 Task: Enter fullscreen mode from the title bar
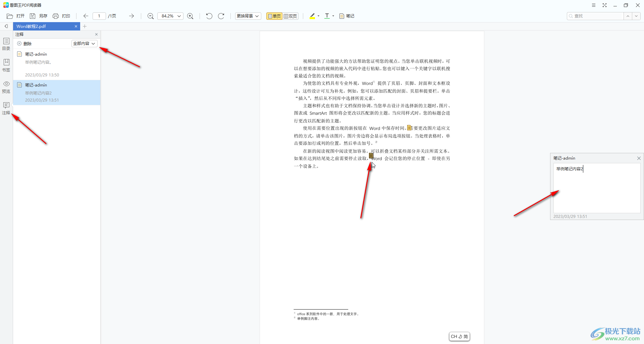pyautogui.click(x=604, y=5)
